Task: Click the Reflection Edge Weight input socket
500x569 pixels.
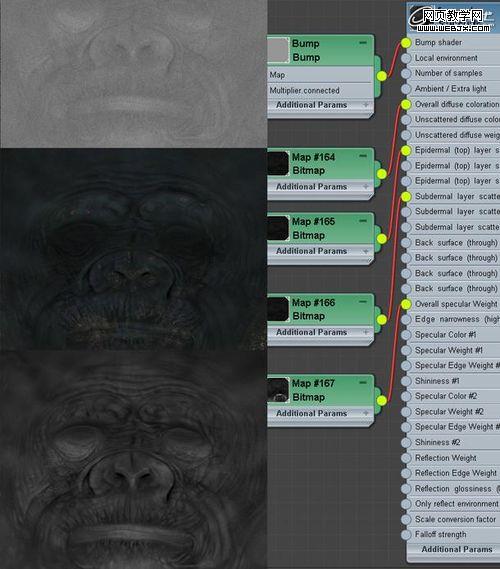Action: click(x=406, y=473)
